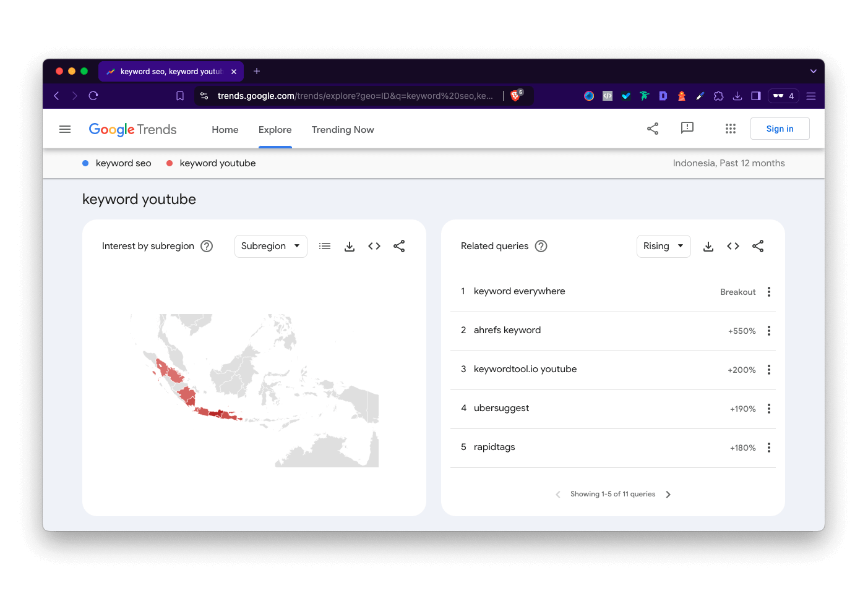Share the Related queries card

click(x=758, y=246)
